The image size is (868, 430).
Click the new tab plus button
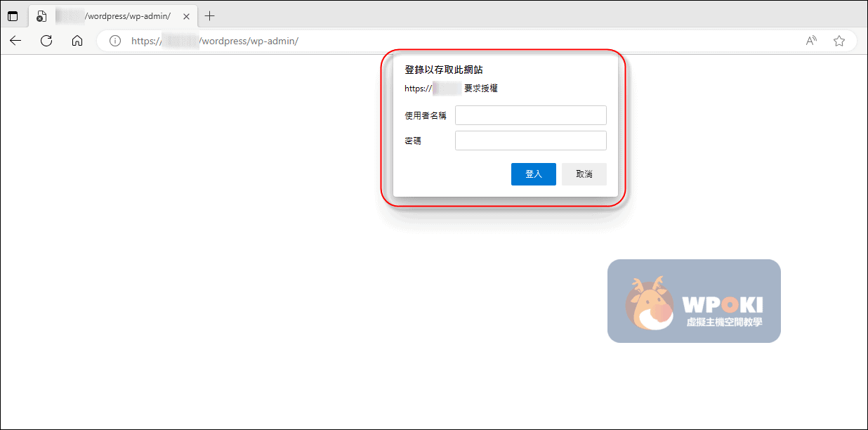(x=209, y=16)
